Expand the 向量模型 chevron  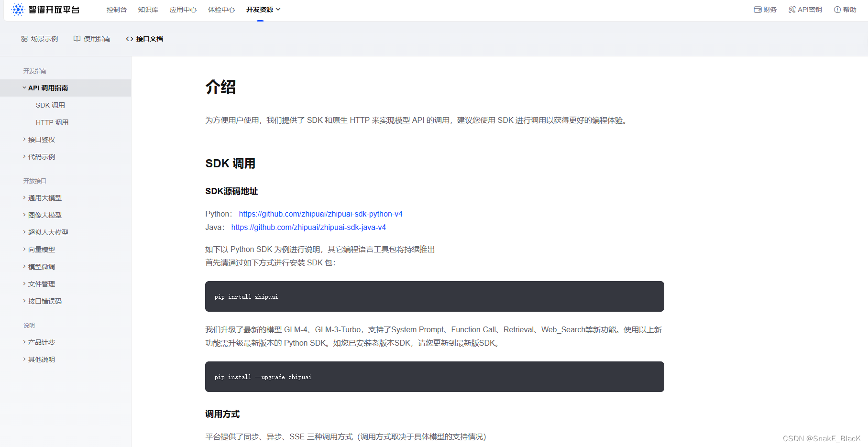[24, 250]
